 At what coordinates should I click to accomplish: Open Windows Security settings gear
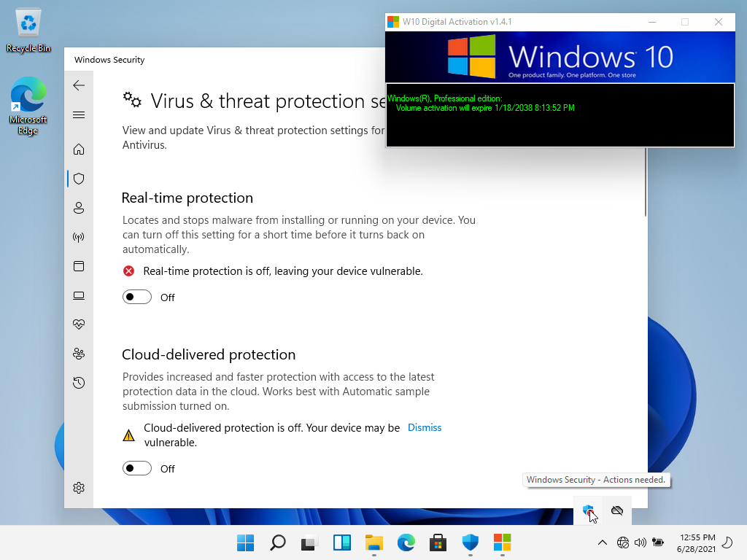coord(79,488)
